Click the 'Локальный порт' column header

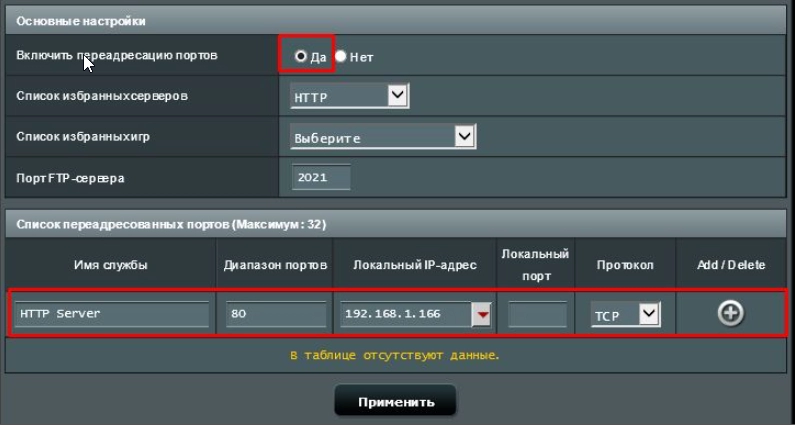535,265
